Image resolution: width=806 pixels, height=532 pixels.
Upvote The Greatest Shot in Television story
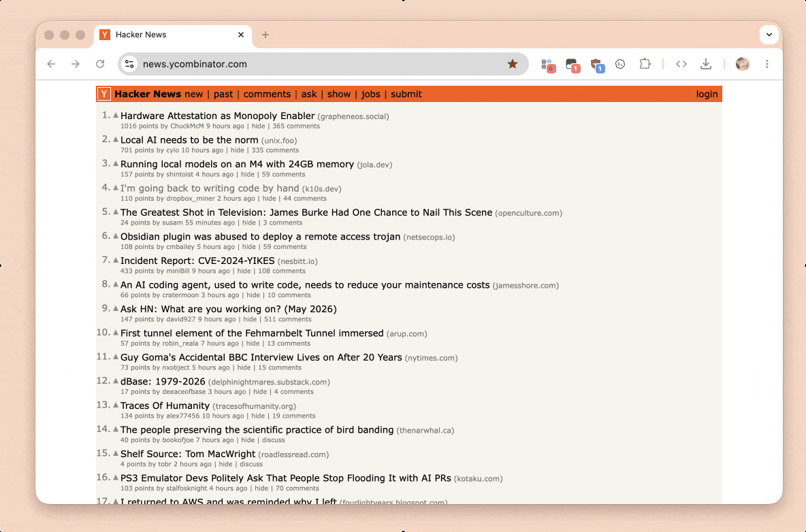coord(116,212)
